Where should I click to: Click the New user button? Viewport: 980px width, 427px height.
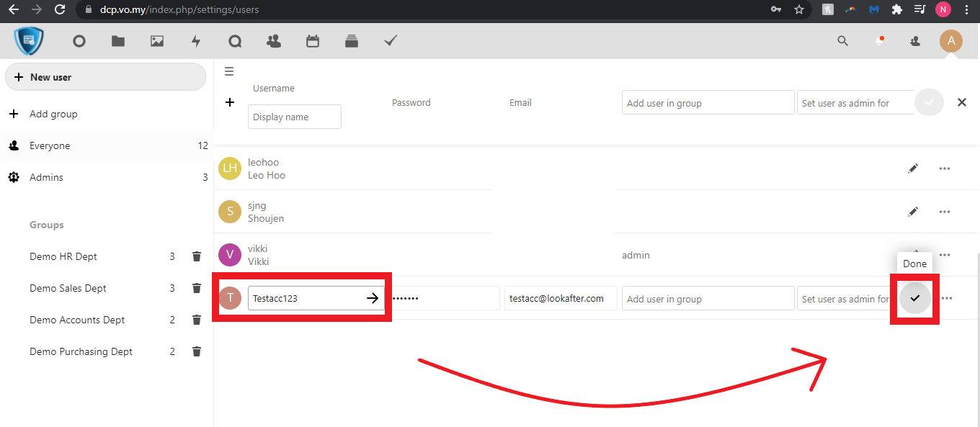105,77
